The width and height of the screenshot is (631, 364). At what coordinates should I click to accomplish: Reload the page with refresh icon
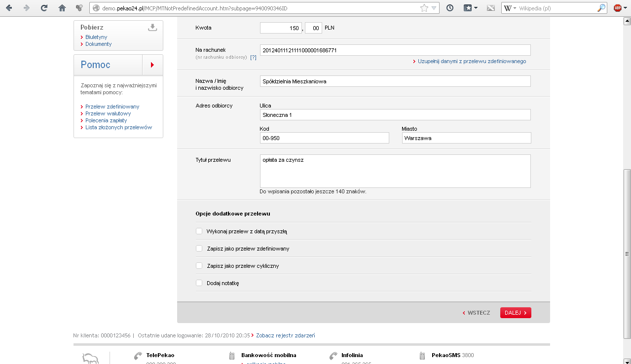click(x=44, y=8)
